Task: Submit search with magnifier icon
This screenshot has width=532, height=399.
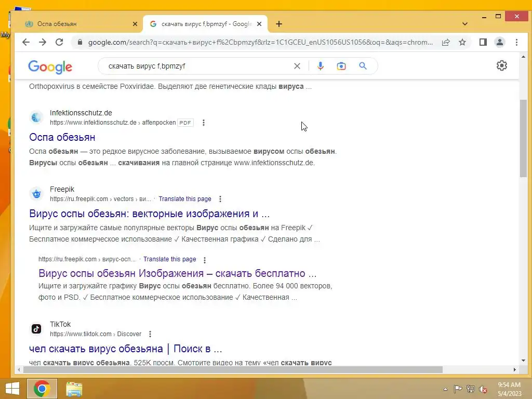Action: click(x=363, y=66)
